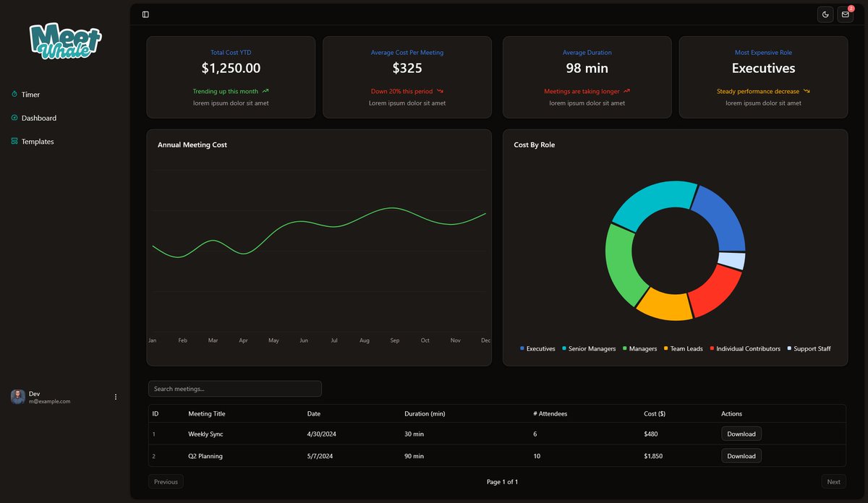Focus the Search meetings field
Screen dimensions: 868x503
tap(235, 389)
